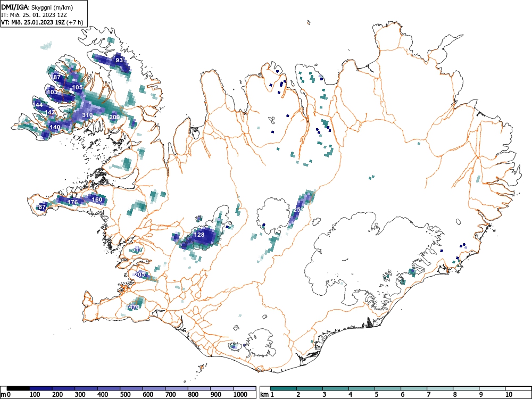Click the 310 value label on map

pyautogui.click(x=88, y=115)
